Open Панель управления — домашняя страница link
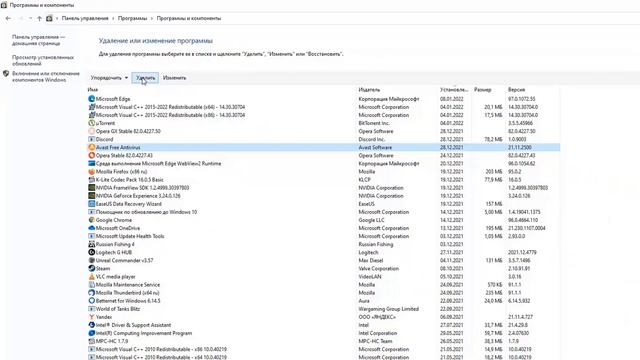The height and width of the screenshot is (360, 640). pos(38,40)
